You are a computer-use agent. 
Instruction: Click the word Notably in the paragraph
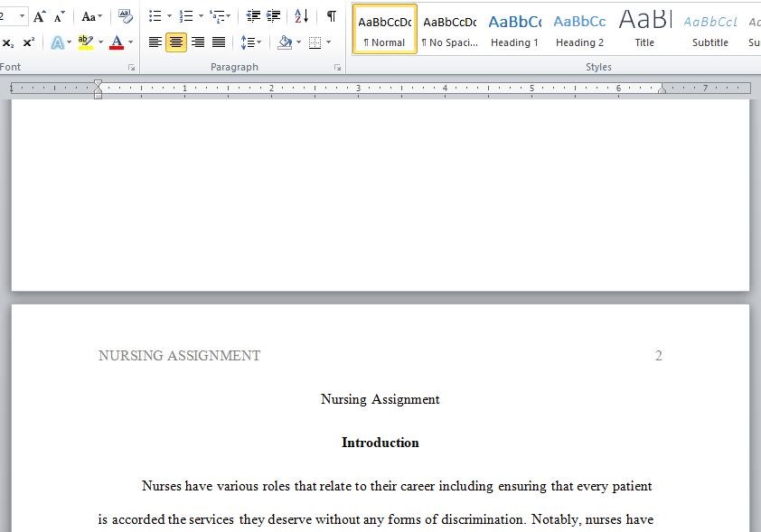pyautogui.click(x=556, y=520)
